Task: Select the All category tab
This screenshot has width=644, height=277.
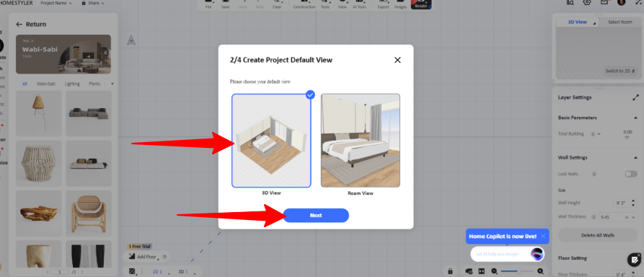Action: [x=25, y=84]
